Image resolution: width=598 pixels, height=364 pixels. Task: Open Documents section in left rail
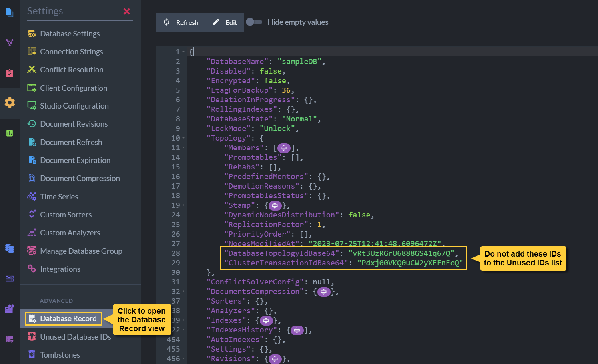(10, 12)
